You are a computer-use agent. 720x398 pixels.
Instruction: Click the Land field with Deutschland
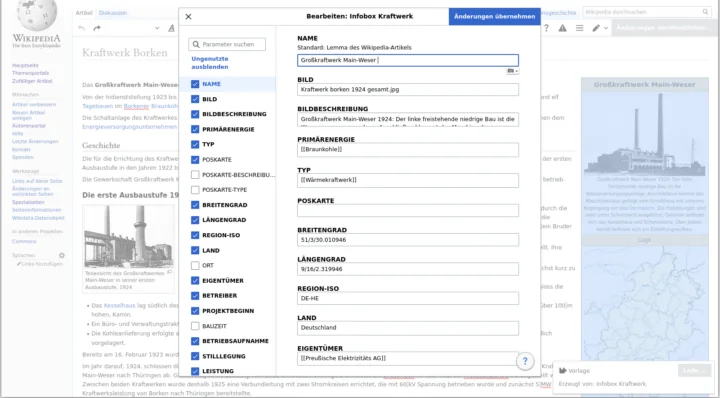click(408, 328)
